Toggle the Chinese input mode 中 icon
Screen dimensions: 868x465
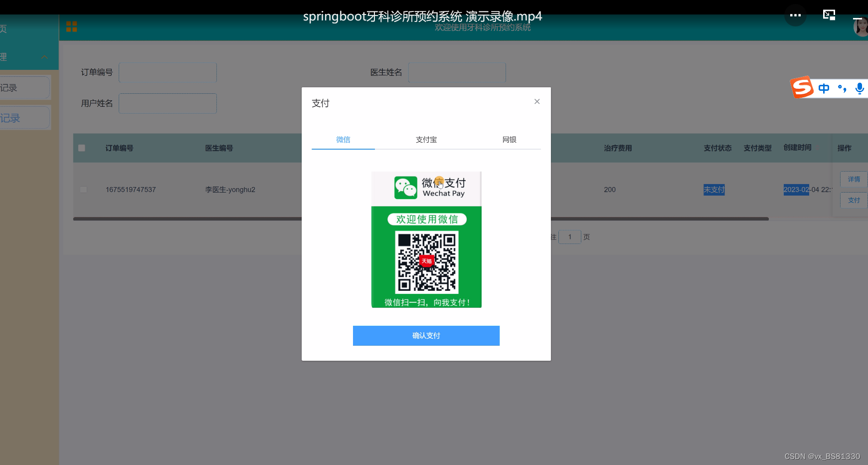tap(824, 88)
